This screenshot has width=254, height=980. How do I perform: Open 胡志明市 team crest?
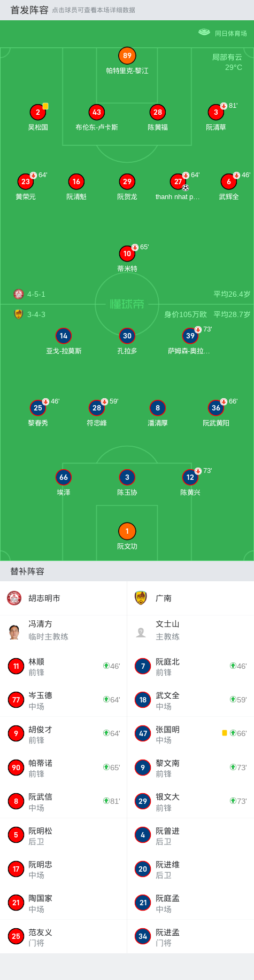14,598
